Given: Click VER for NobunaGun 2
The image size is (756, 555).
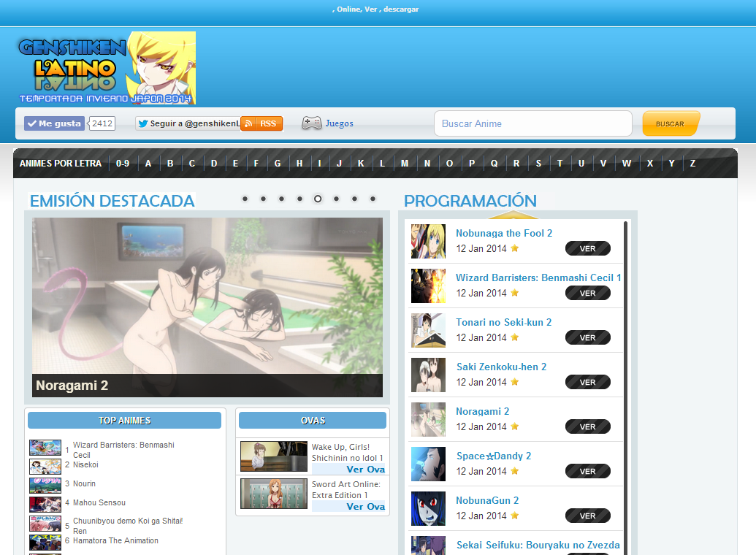Looking at the screenshot, I should pos(588,516).
